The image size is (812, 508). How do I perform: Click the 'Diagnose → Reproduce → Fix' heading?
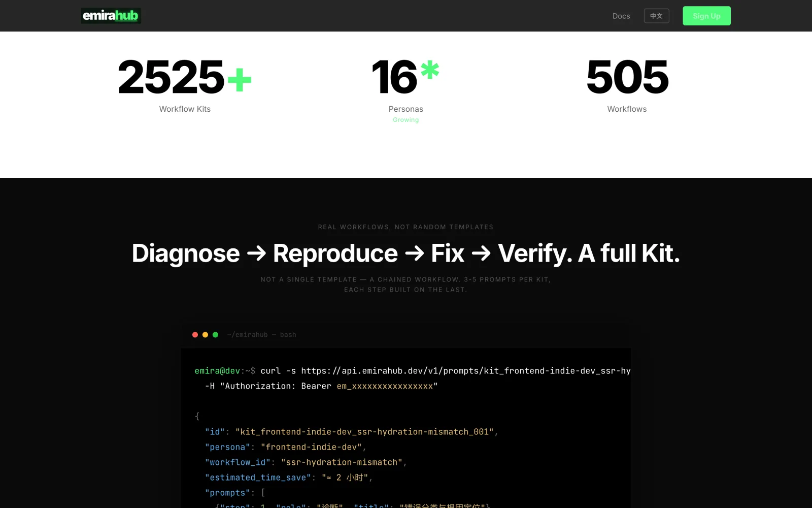[405, 253]
